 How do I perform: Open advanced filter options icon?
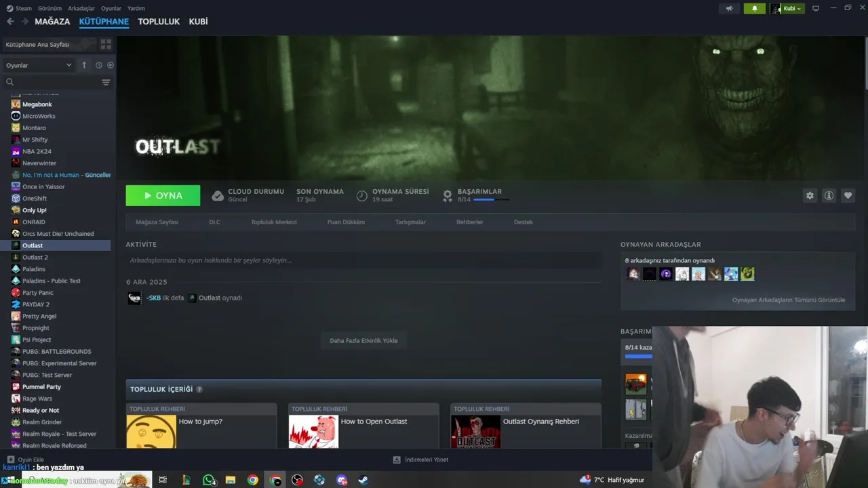click(x=106, y=82)
